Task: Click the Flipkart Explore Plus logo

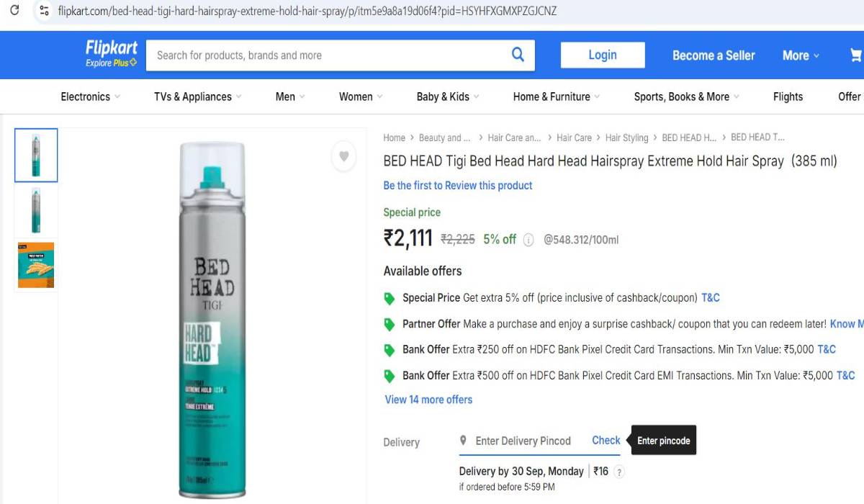Action: (x=112, y=54)
